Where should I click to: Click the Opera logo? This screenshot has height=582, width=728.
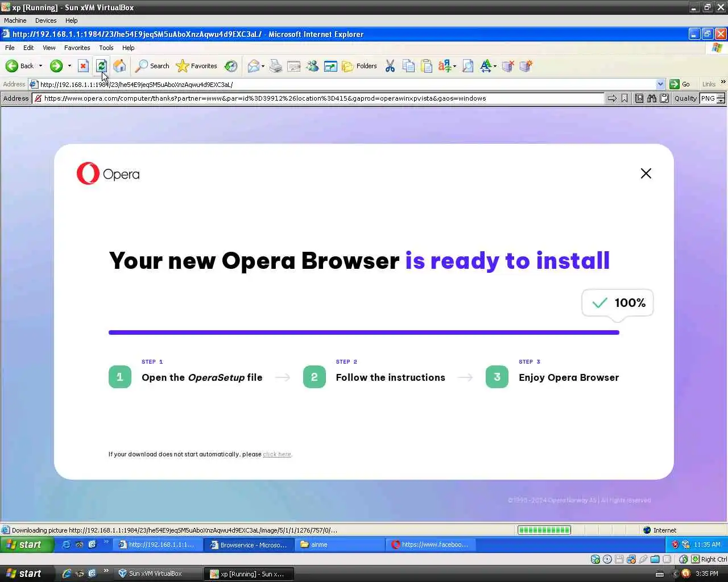coord(108,173)
